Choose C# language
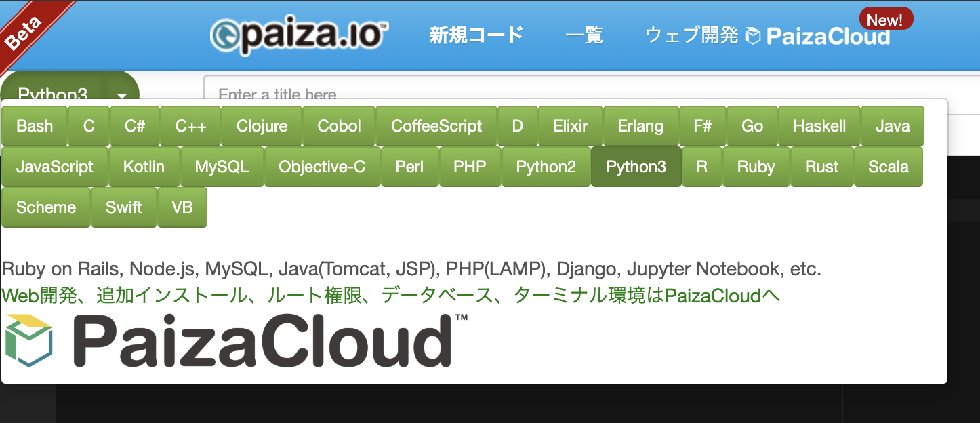The height and width of the screenshot is (423, 980). tap(135, 126)
